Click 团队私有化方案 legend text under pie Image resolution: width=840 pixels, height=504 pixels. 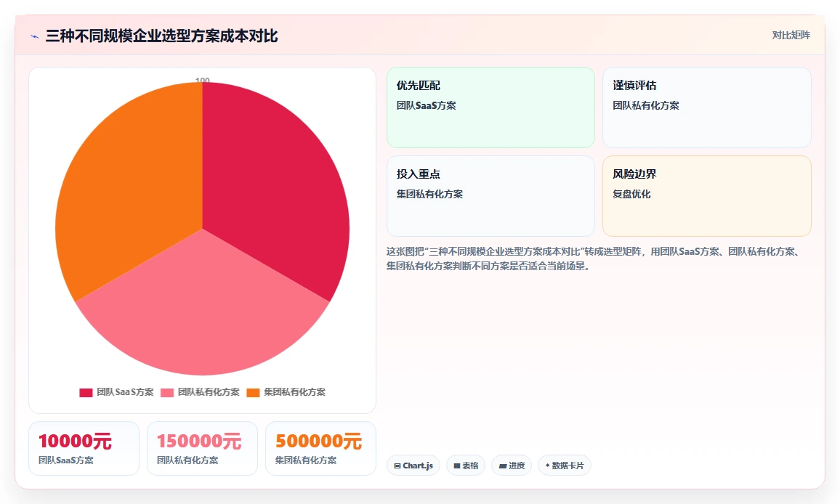(209, 392)
